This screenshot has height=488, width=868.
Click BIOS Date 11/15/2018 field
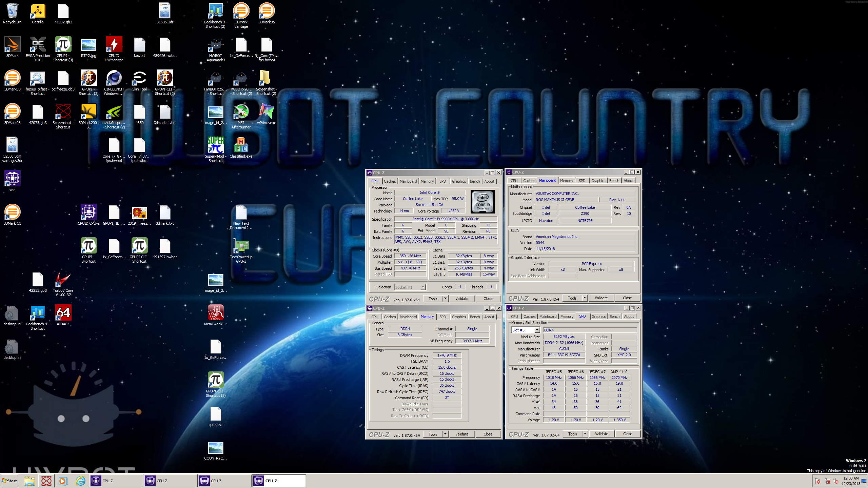pos(584,249)
